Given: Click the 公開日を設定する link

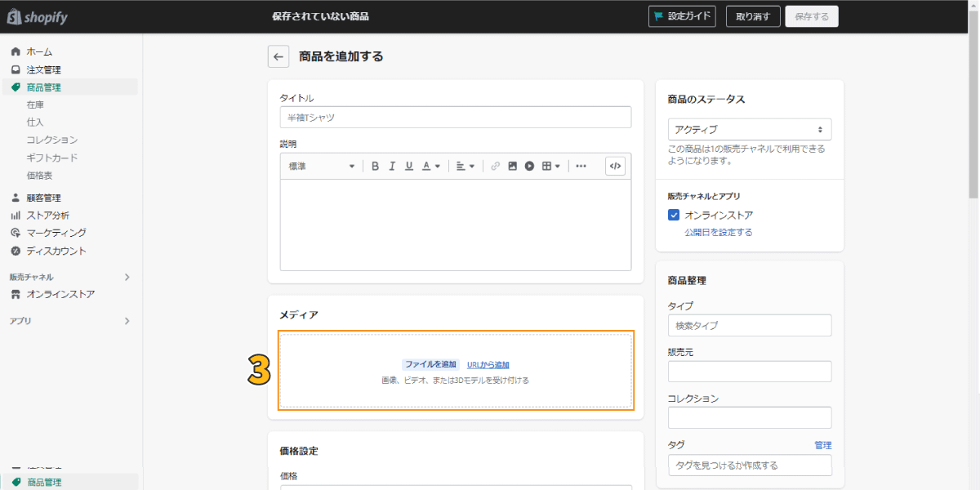Looking at the screenshot, I should 719,232.
